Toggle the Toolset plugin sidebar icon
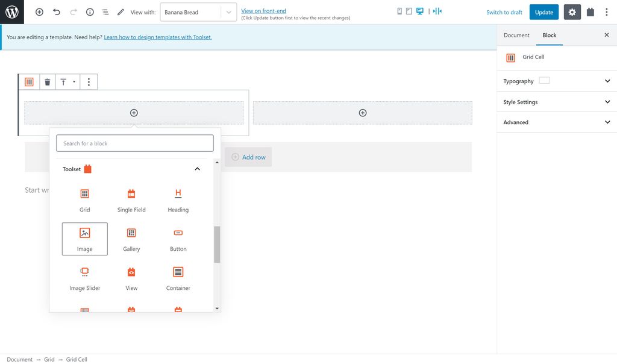Viewport: 617px width, 364px height. tap(590, 12)
